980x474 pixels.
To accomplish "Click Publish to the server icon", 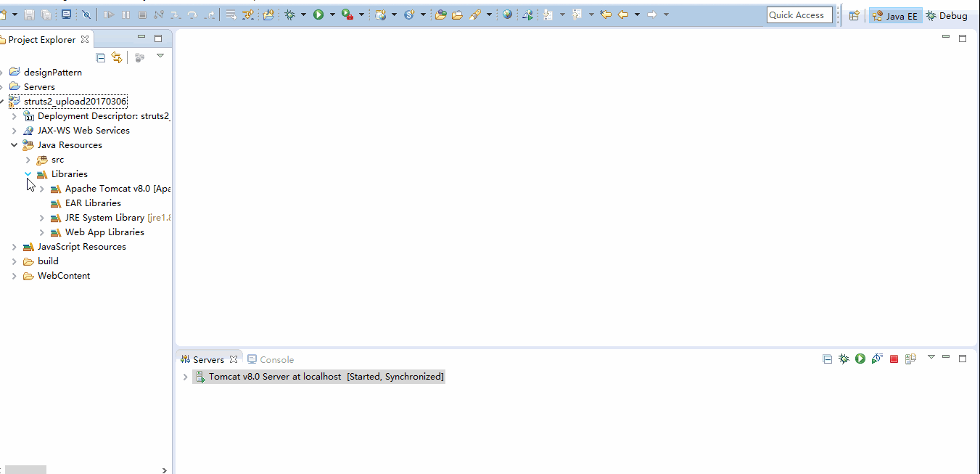I will (910, 359).
